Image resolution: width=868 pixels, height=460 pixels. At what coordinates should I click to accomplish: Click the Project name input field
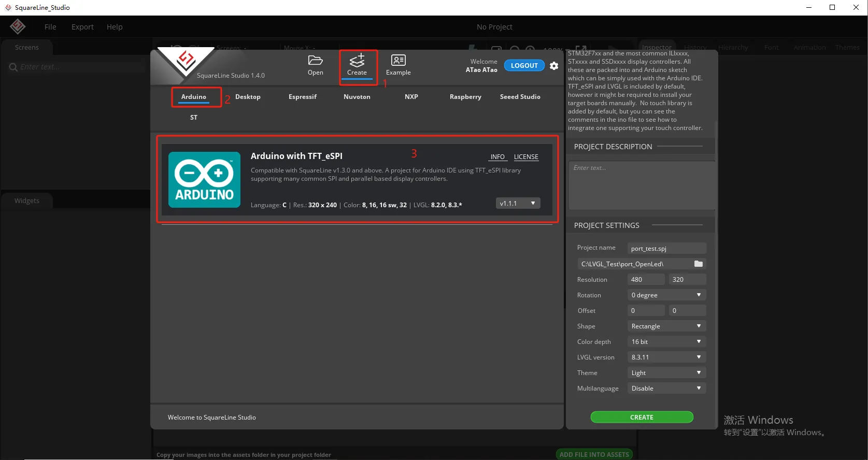[x=666, y=248]
